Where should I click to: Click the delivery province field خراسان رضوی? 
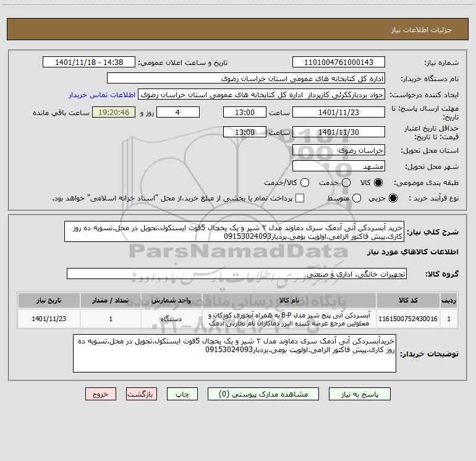pyautogui.click(x=339, y=150)
